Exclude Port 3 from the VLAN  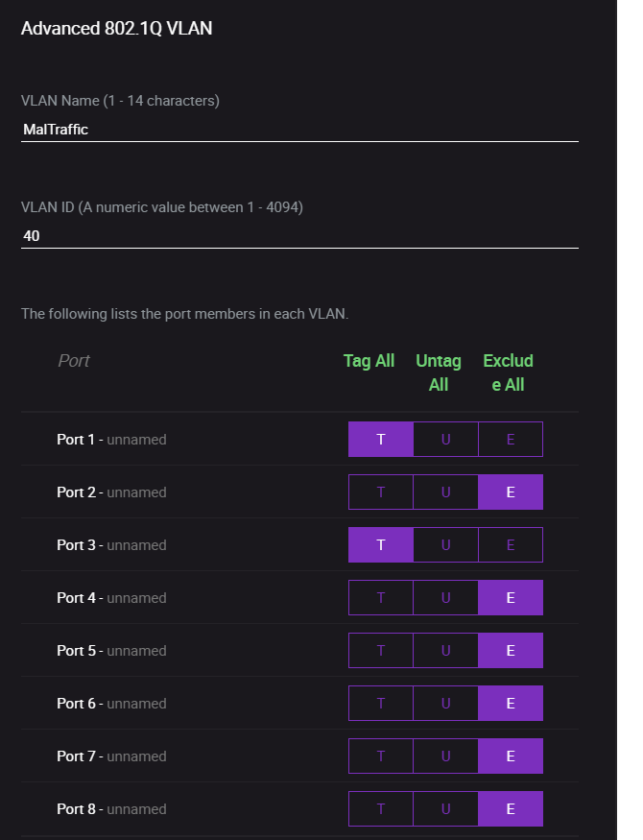[511, 545]
